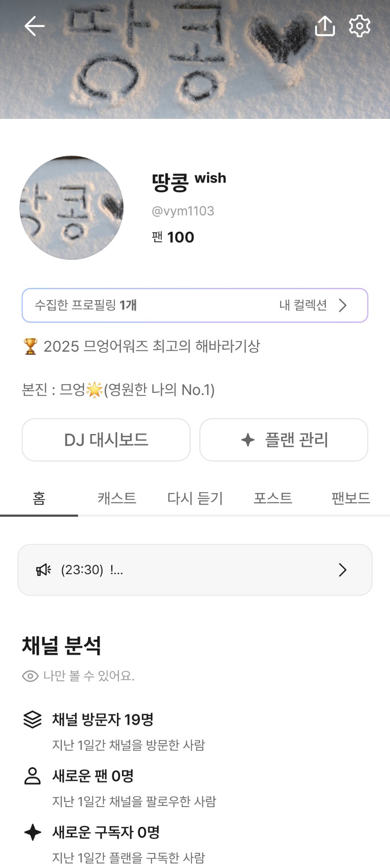Screen dimensions: 390x868
Task: Click the eye icon under 채널 분석
Action: (30, 676)
